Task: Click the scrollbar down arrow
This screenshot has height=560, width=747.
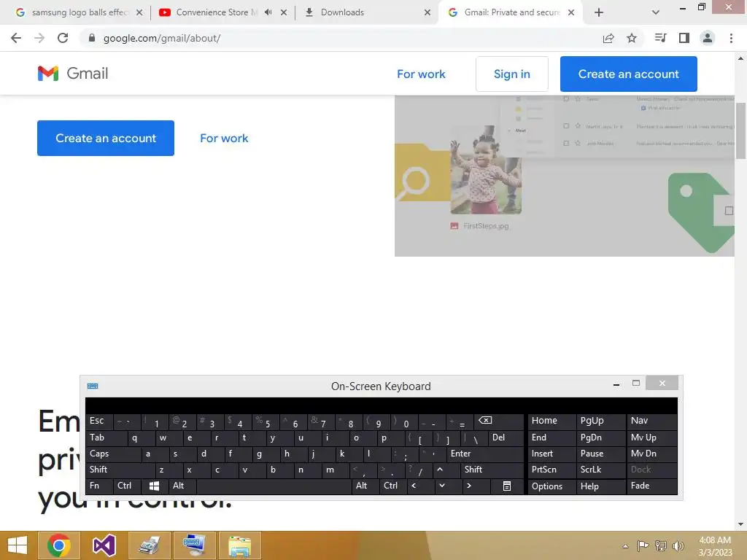Action: (x=740, y=524)
